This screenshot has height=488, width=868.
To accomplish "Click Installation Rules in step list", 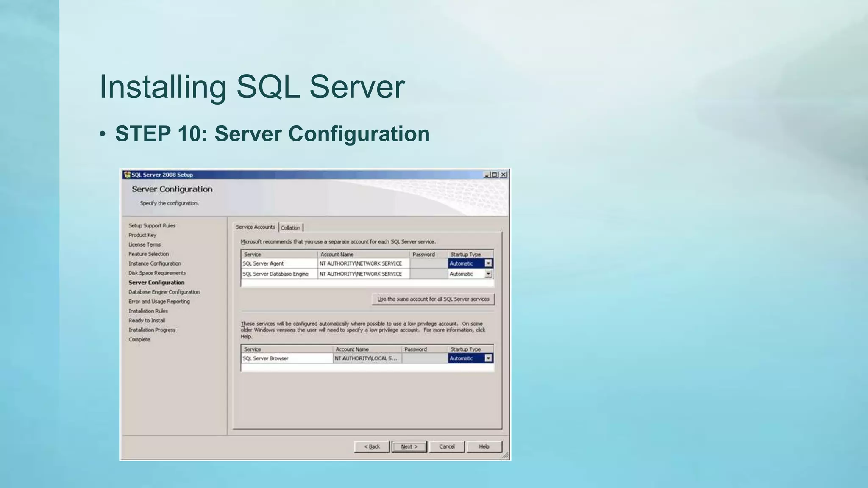I will click(148, 311).
